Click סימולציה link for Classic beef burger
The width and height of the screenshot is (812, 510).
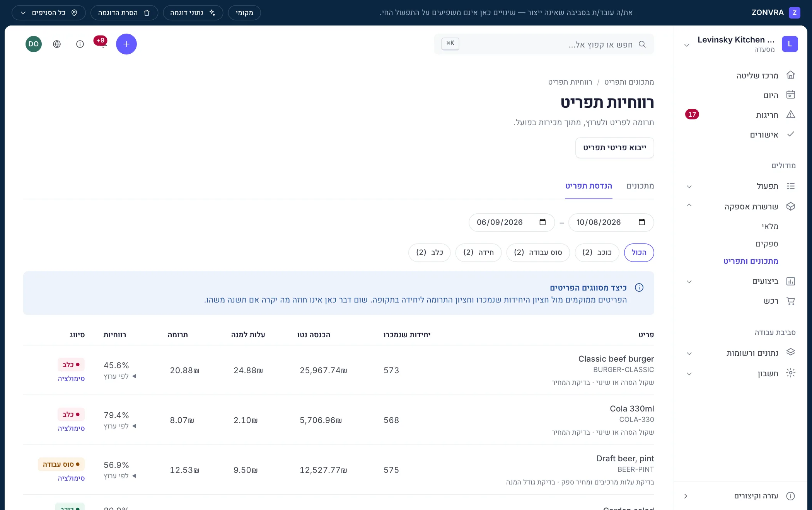(71, 379)
